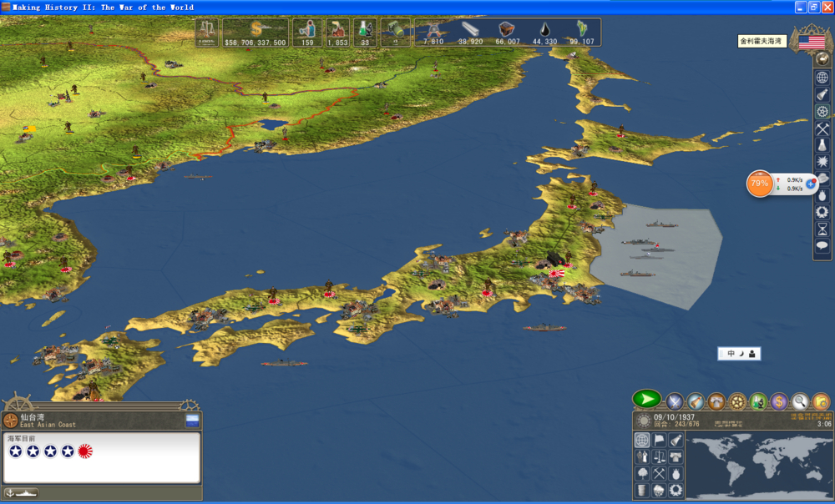Click the hourglass icon in right sidebar
835x504 pixels.
tap(822, 229)
